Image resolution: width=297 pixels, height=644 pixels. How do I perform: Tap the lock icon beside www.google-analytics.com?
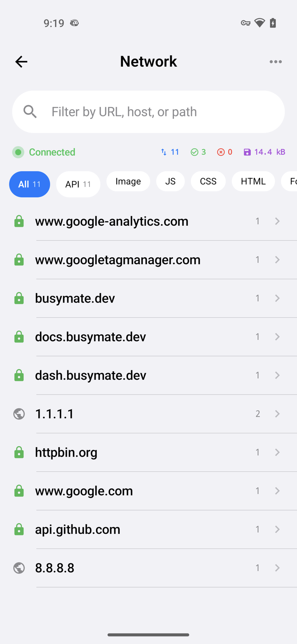coord(19,221)
